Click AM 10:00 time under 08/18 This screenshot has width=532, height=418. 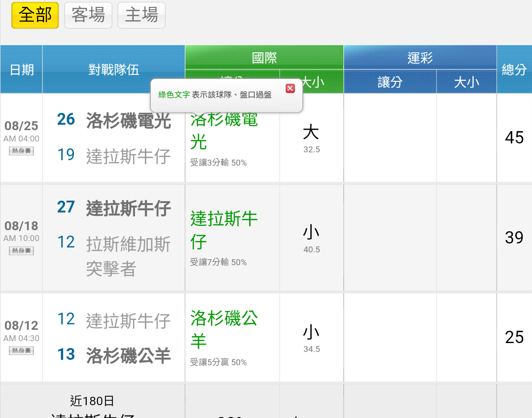21,239
